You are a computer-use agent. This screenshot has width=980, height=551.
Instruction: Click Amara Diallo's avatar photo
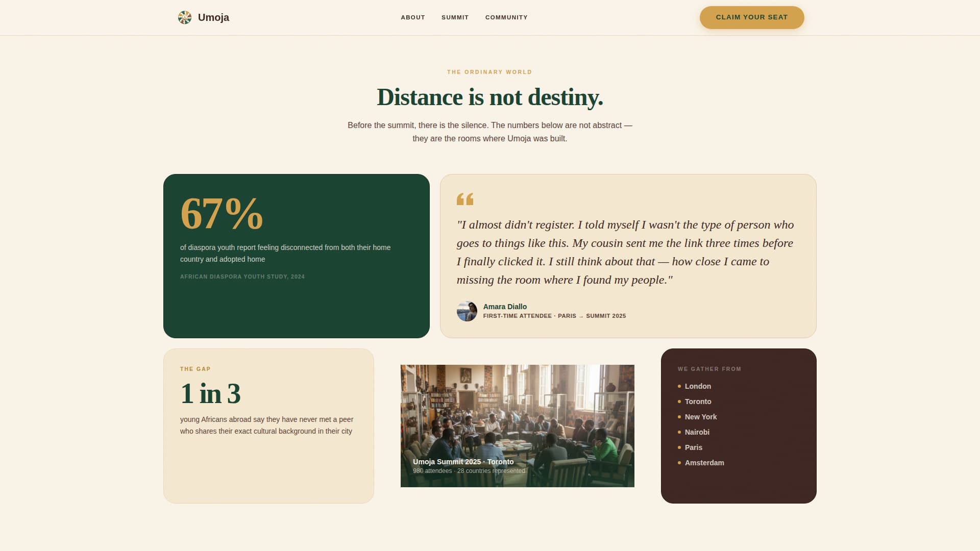(467, 311)
